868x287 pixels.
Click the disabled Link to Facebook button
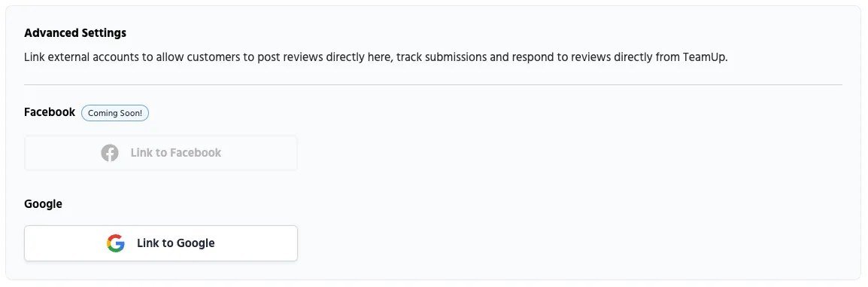click(160, 153)
